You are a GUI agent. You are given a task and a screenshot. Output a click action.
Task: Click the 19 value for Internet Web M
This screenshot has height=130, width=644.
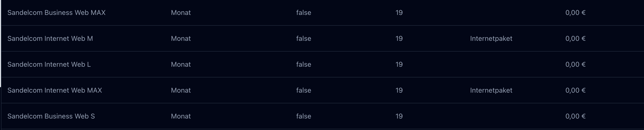coord(399,39)
